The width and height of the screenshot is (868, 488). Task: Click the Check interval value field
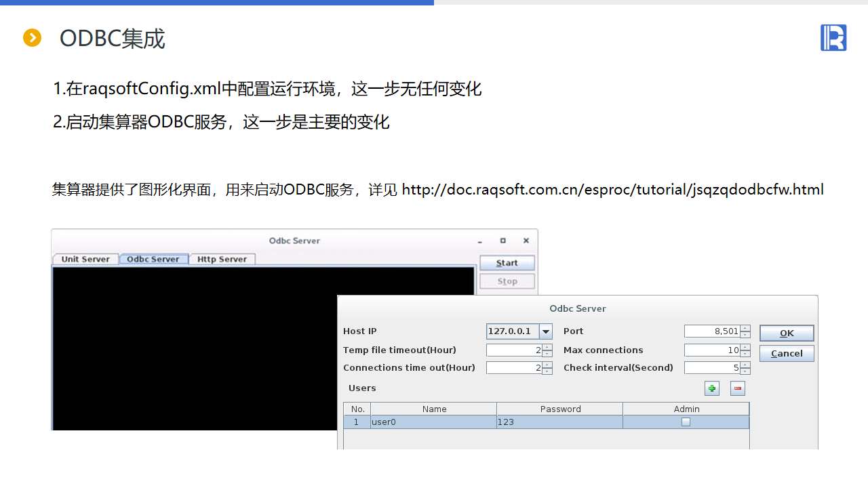(x=712, y=368)
